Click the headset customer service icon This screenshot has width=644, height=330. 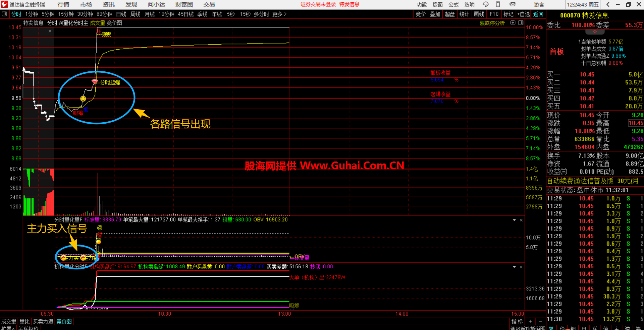(485, 4)
